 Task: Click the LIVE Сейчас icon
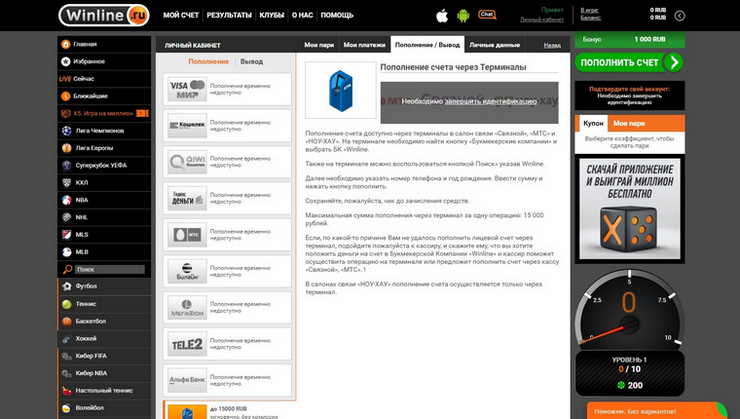(65, 79)
